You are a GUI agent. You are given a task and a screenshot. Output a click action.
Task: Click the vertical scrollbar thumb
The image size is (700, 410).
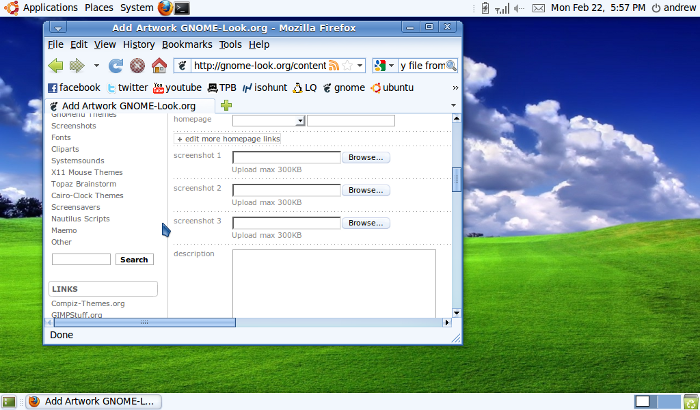(456, 179)
